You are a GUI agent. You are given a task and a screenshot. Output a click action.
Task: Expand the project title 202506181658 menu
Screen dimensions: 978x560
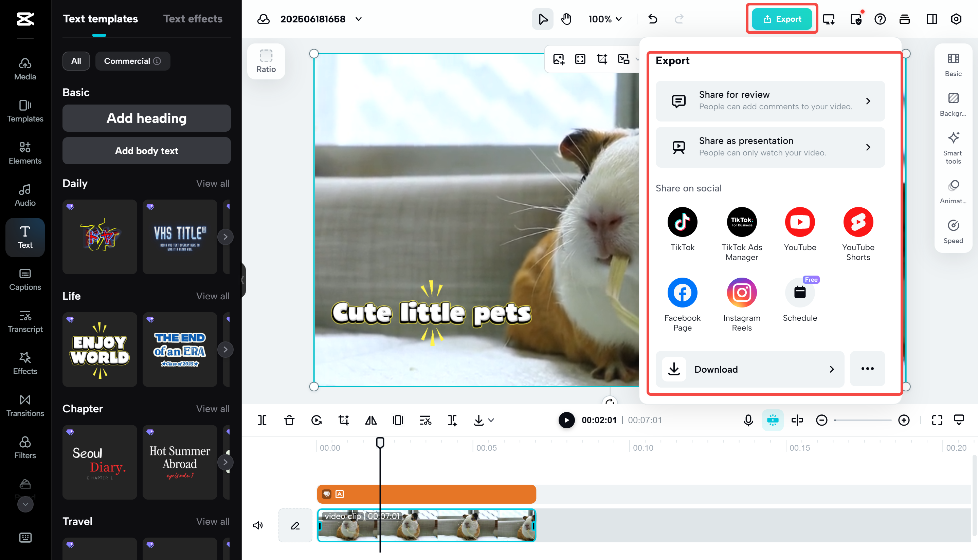point(358,19)
